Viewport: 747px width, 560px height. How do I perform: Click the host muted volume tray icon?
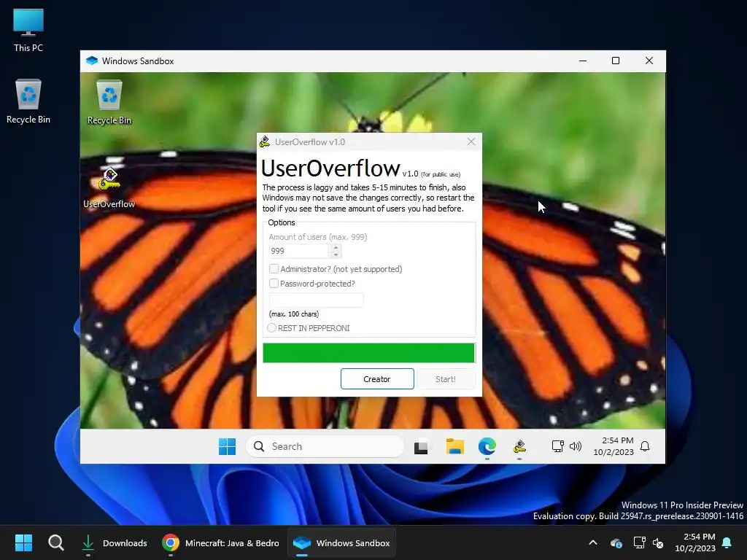tap(659, 542)
